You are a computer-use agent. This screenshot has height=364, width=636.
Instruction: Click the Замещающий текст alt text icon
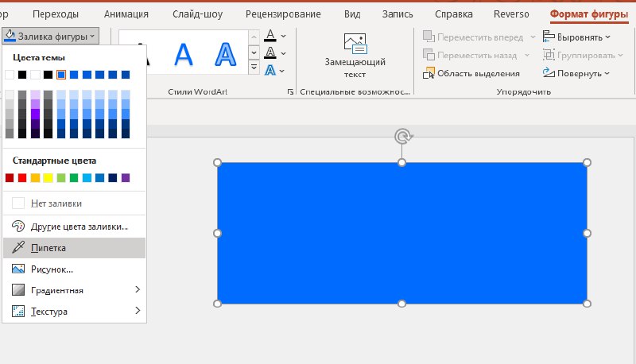pos(355,44)
